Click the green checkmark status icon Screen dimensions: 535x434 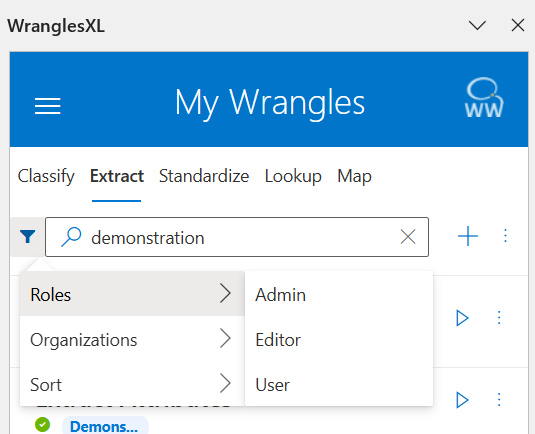pyautogui.click(x=42, y=425)
